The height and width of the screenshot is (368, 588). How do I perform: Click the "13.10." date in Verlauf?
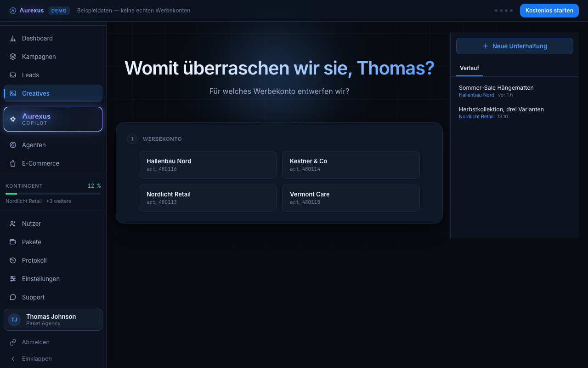click(x=503, y=117)
